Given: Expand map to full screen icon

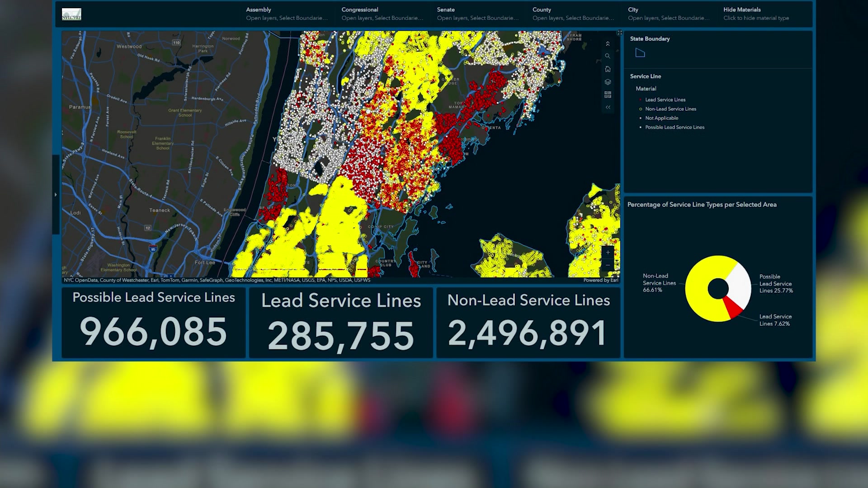Looking at the screenshot, I should (619, 33).
